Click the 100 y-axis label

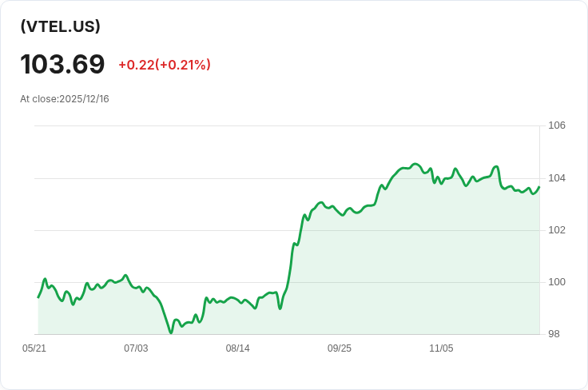pyautogui.click(x=557, y=282)
